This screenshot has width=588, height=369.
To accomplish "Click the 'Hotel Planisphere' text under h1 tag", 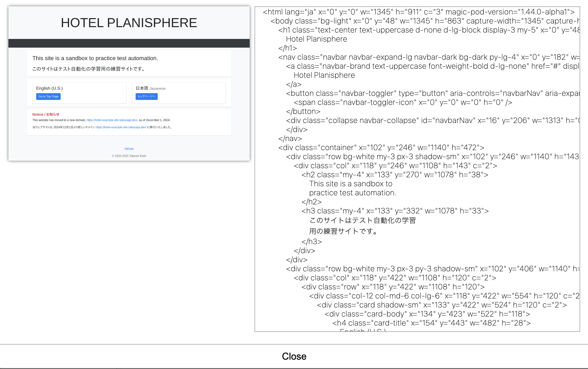I will (316, 39).
